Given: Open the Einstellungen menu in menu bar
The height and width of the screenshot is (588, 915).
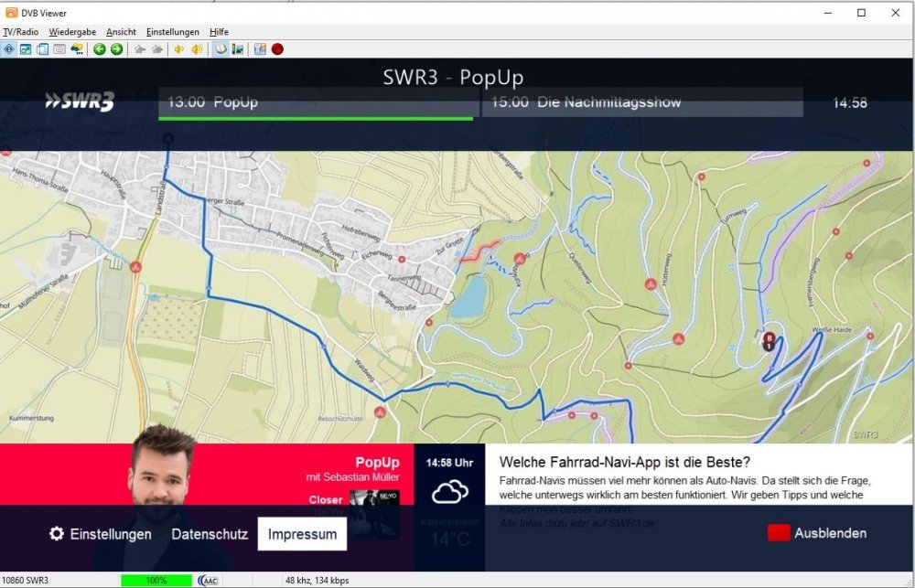Looking at the screenshot, I should point(173,32).
